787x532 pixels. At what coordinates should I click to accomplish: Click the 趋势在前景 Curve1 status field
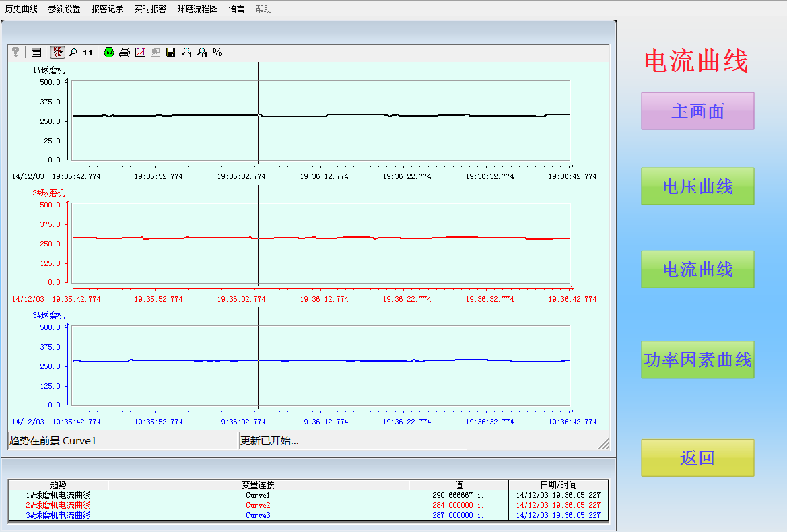[123, 440]
